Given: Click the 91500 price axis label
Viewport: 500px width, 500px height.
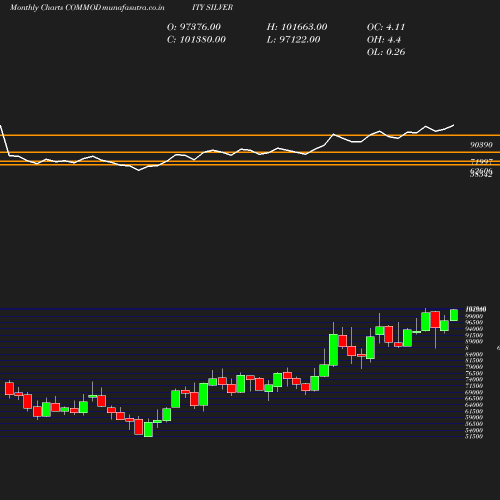Looking at the screenshot, I should tap(474, 335).
